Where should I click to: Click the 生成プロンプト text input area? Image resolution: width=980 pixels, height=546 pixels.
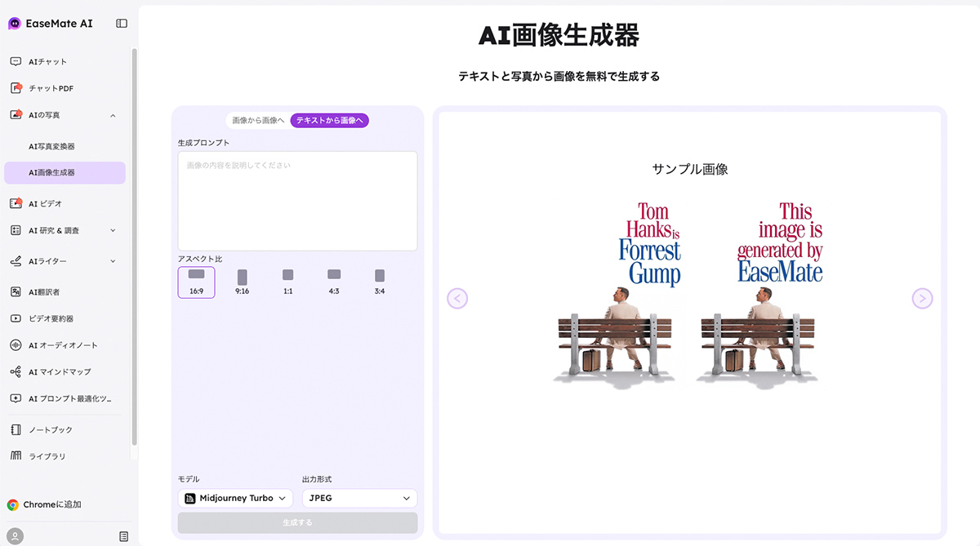(x=297, y=200)
